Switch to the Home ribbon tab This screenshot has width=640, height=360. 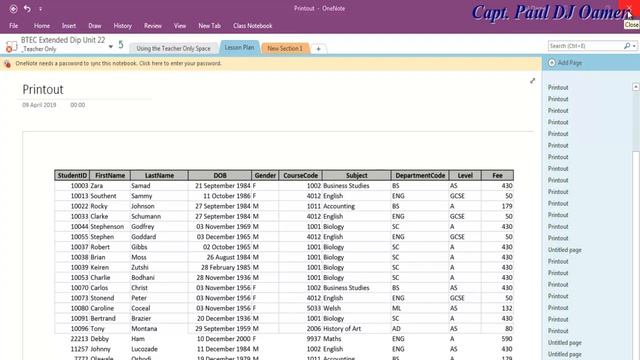click(x=42, y=26)
